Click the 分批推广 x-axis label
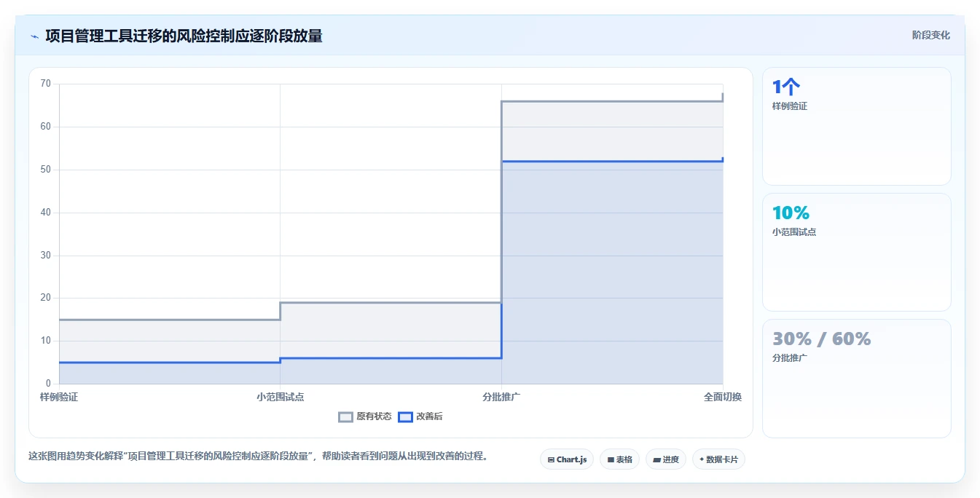Screen dimensions: 980x498 [x=501, y=397]
